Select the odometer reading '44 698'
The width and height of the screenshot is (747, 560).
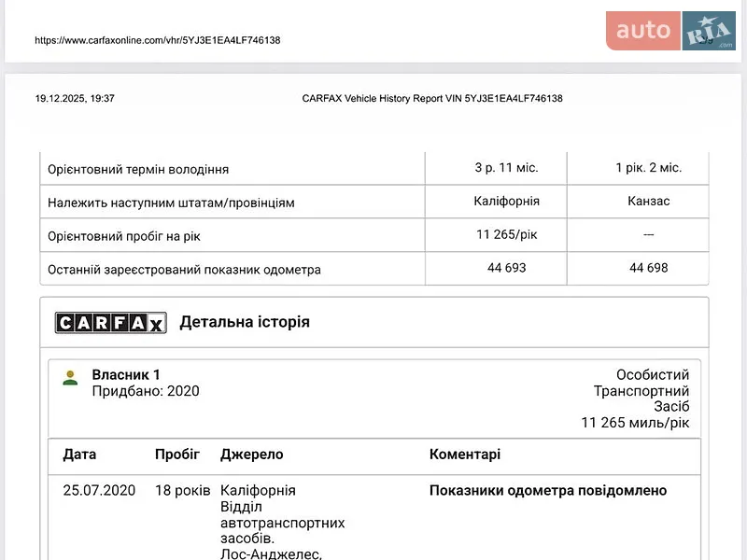pos(648,268)
